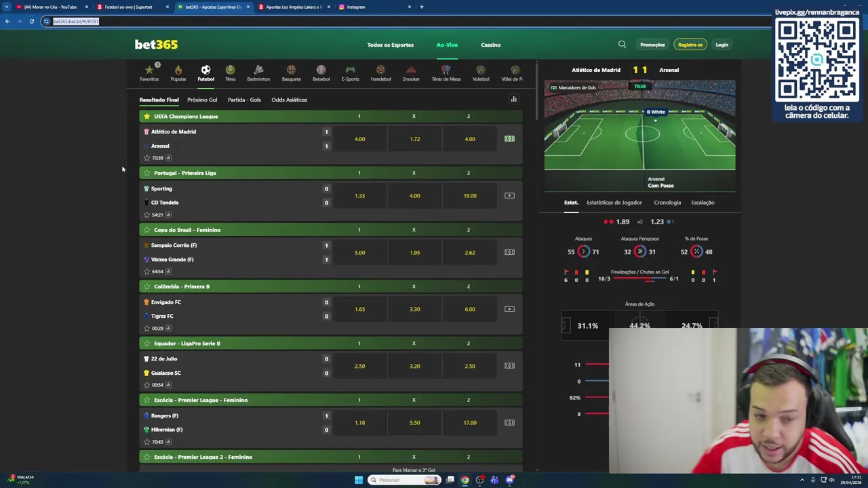Open the bar chart stats view icon

point(513,100)
